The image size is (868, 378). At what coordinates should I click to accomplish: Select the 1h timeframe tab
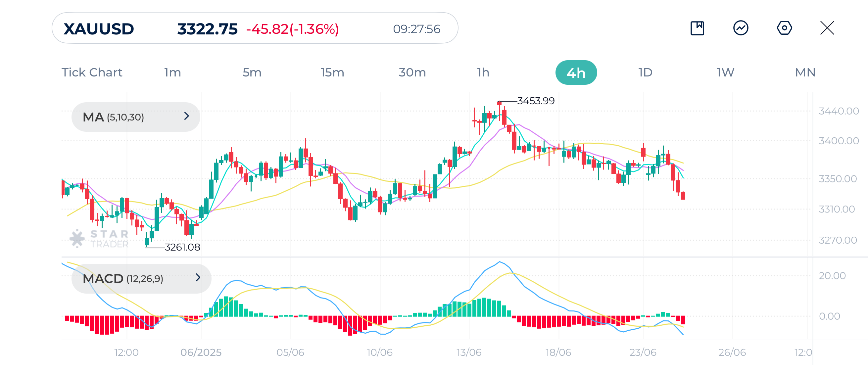pos(483,72)
